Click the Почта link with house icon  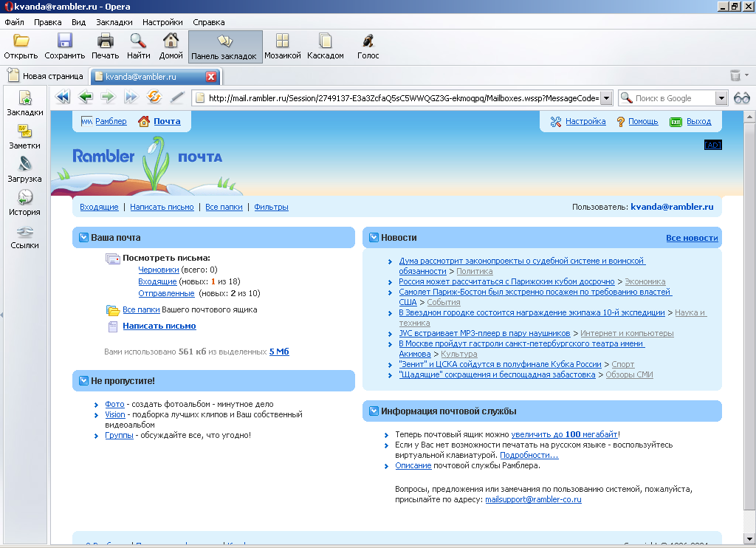(167, 121)
